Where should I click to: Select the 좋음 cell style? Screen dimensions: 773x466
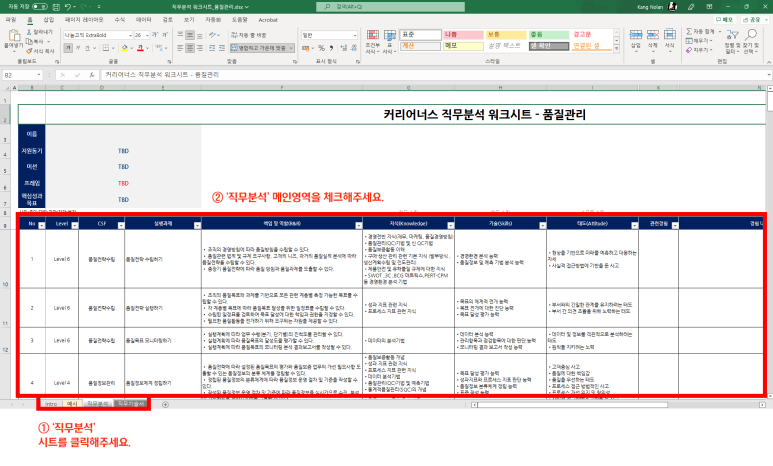[549, 35]
